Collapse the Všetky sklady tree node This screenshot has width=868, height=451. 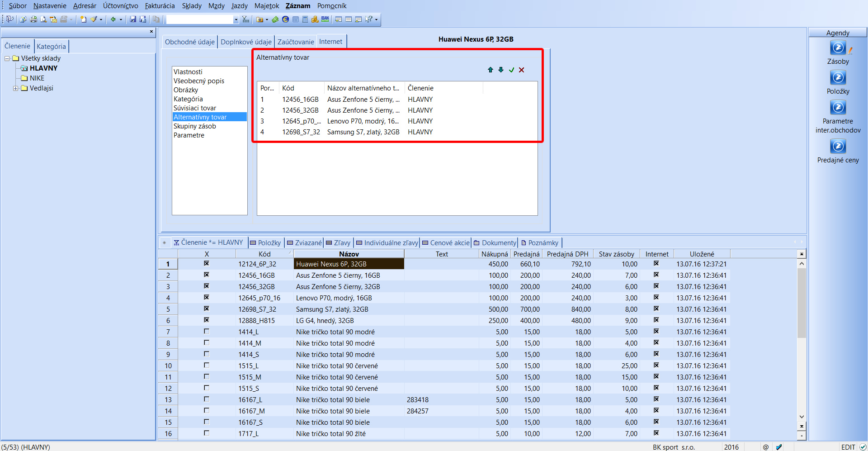7,58
